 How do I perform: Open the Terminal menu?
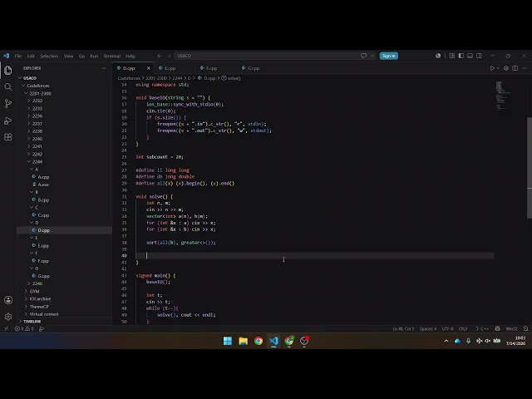click(112, 56)
